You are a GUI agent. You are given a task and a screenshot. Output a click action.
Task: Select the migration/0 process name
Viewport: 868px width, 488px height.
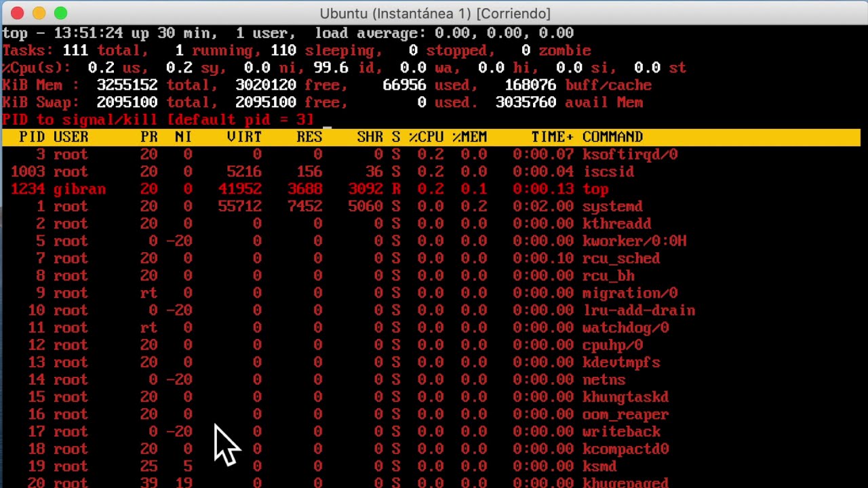tap(630, 293)
